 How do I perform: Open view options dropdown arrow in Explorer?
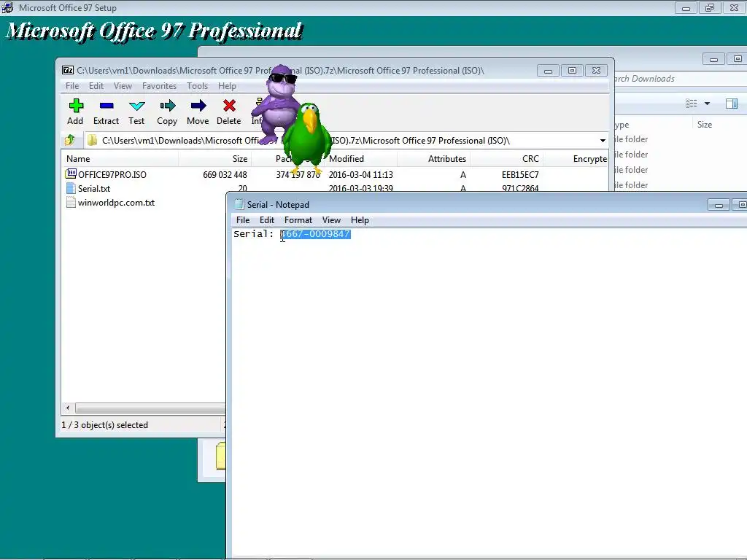click(x=707, y=104)
